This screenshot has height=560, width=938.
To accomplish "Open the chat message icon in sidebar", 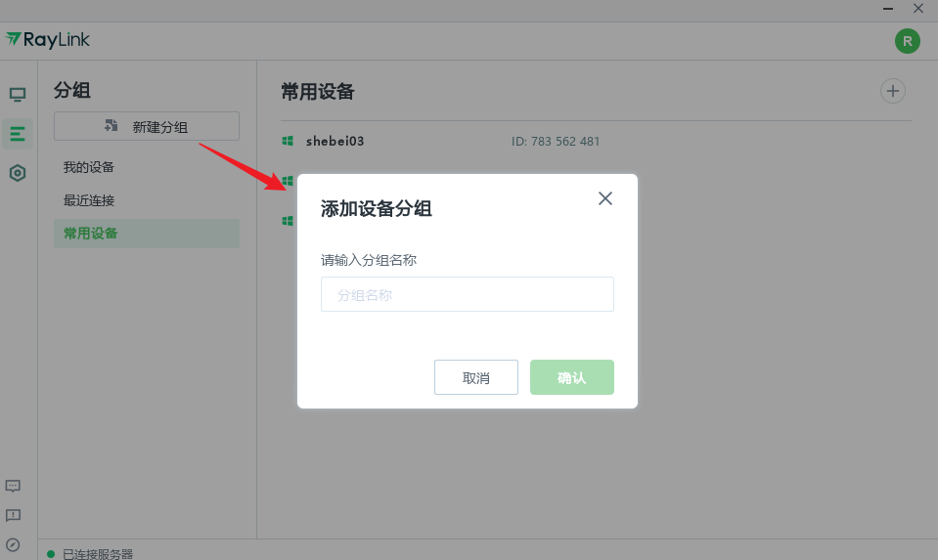I will [13, 486].
